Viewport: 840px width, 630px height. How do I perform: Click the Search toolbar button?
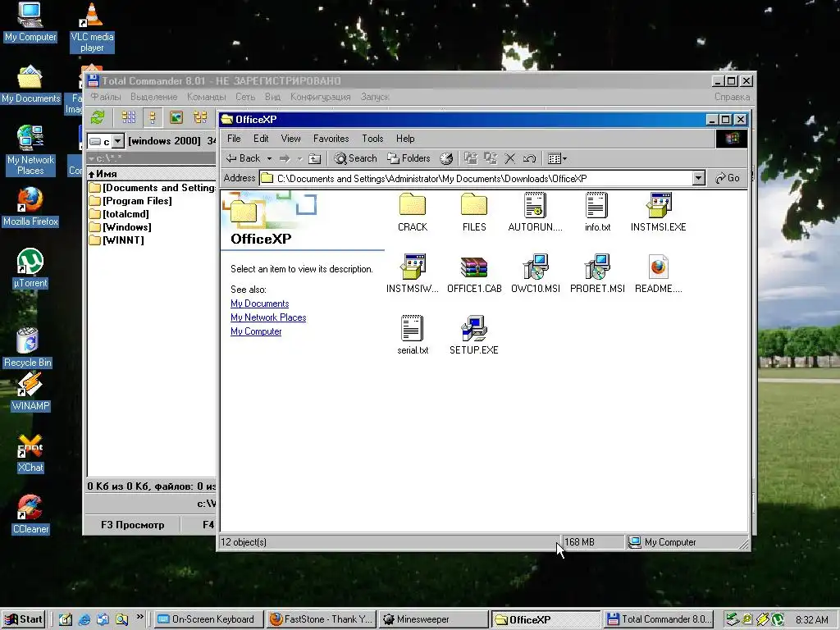pyautogui.click(x=356, y=158)
